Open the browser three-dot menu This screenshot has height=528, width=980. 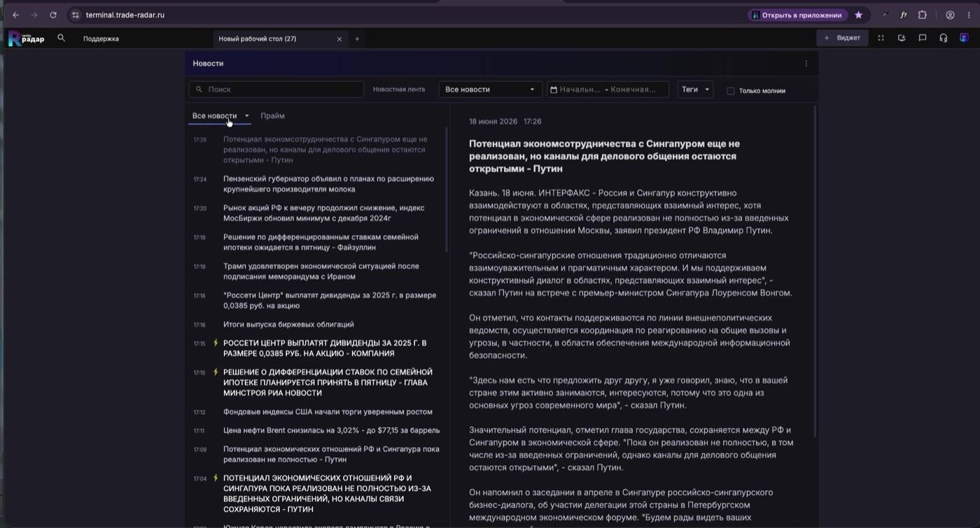(x=969, y=15)
